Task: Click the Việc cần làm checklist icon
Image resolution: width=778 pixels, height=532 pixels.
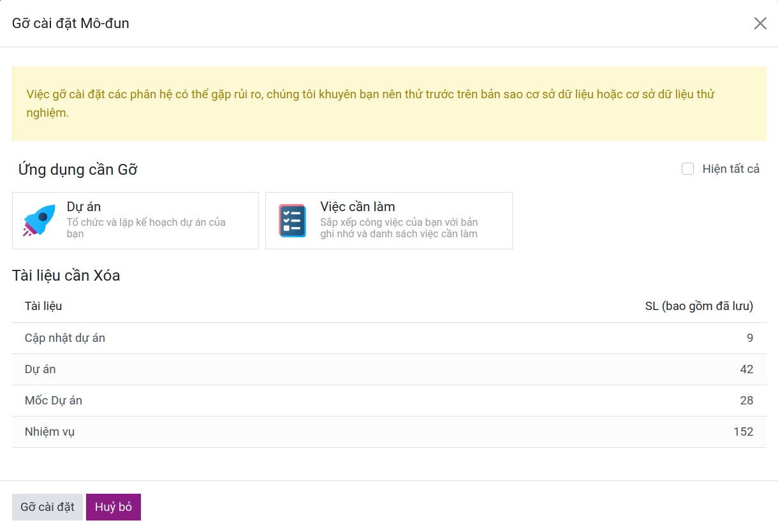Action: [292, 221]
